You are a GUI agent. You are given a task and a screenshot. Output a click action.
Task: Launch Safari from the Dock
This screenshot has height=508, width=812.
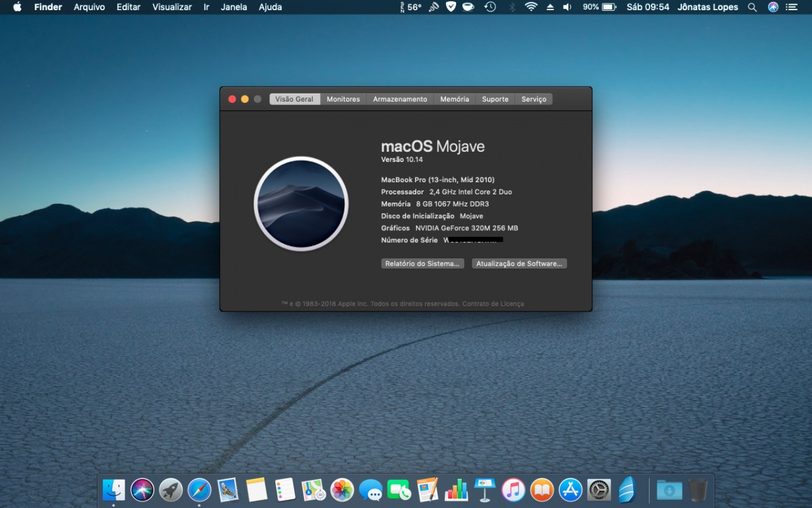[x=199, y=489]
